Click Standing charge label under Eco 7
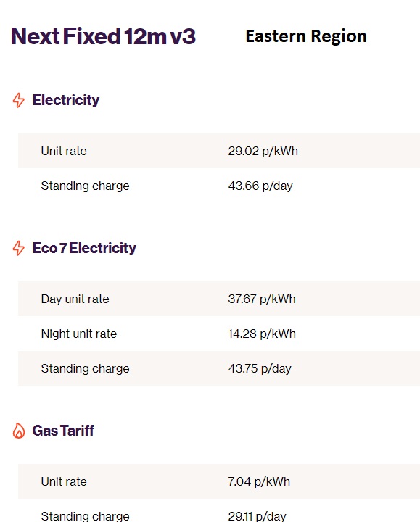The image size is (420, 522). pos(85,369)
